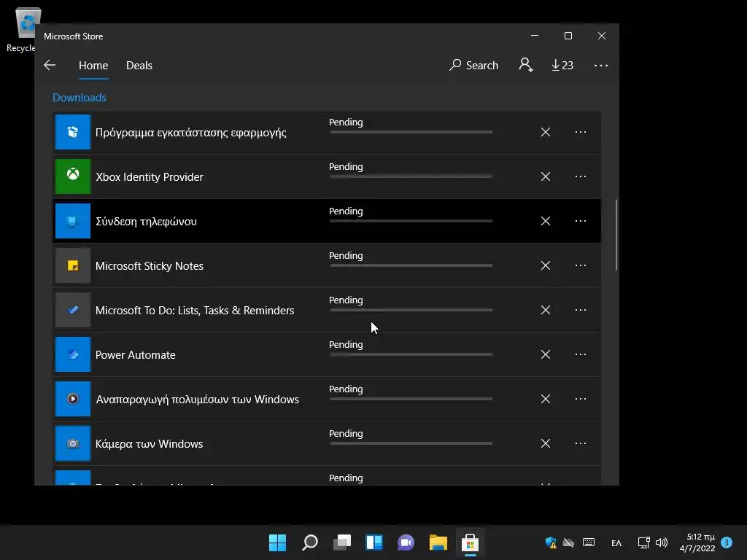This screenshot has height=560, width=747.
Task: Open the Home tab
Action: [93, 65]
